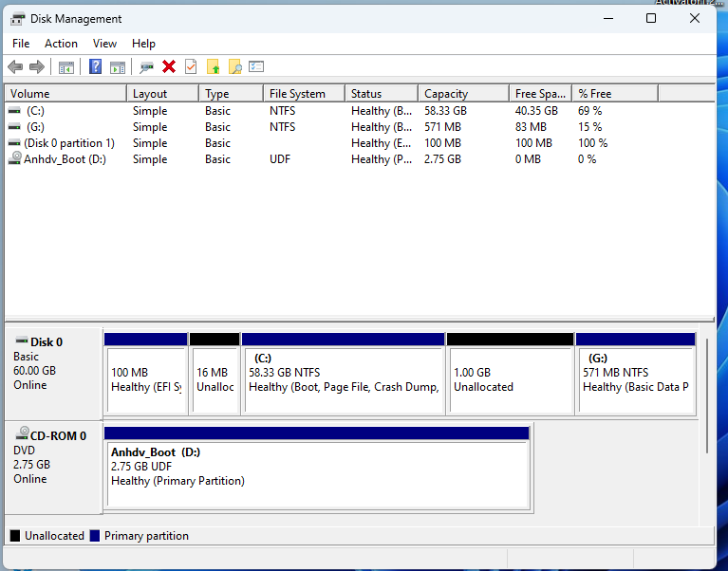728x571 pixels.
Task: Click the CD-ROM 0 DVD label panel
Action: coord(53,468)
